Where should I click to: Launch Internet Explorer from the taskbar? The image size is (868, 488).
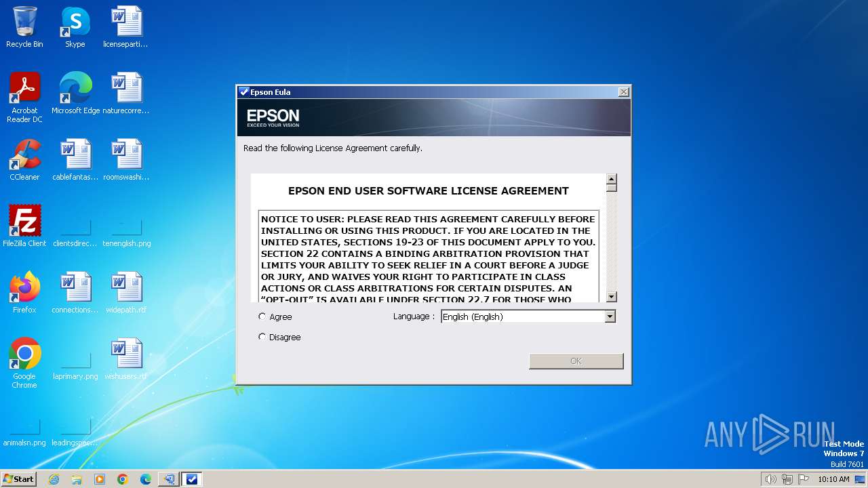[x=54, y=479]
